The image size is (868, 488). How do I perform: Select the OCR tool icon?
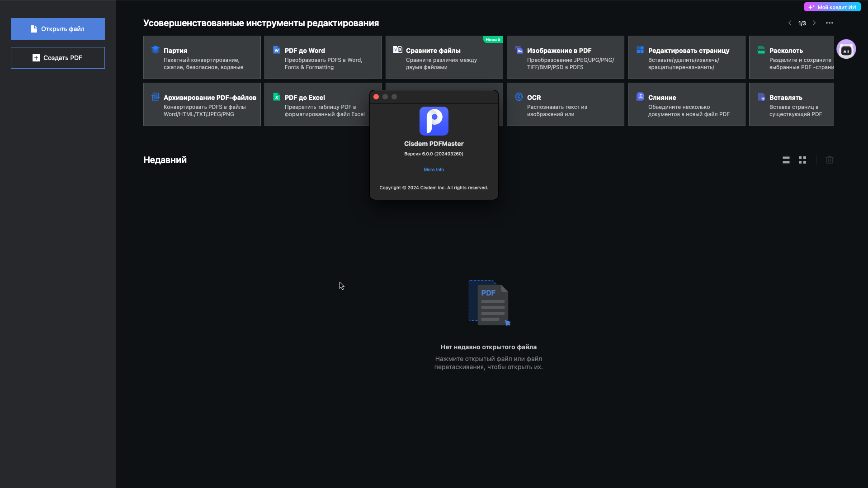click(519, 97)
